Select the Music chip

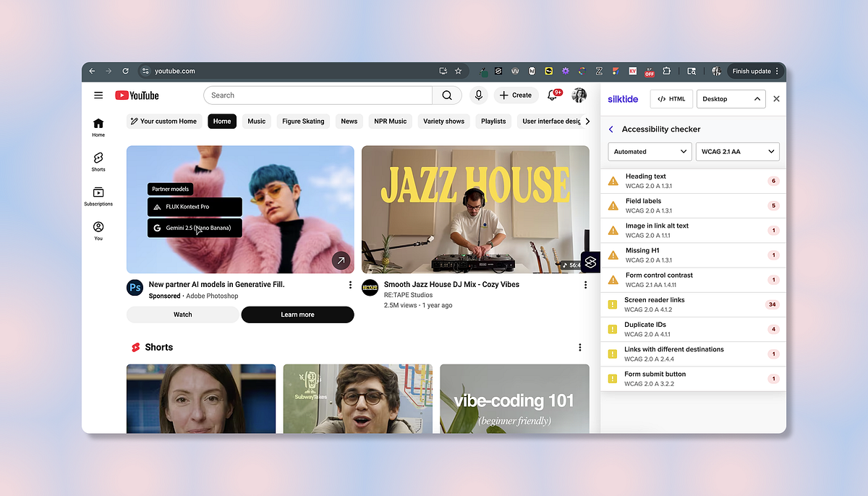257,121
